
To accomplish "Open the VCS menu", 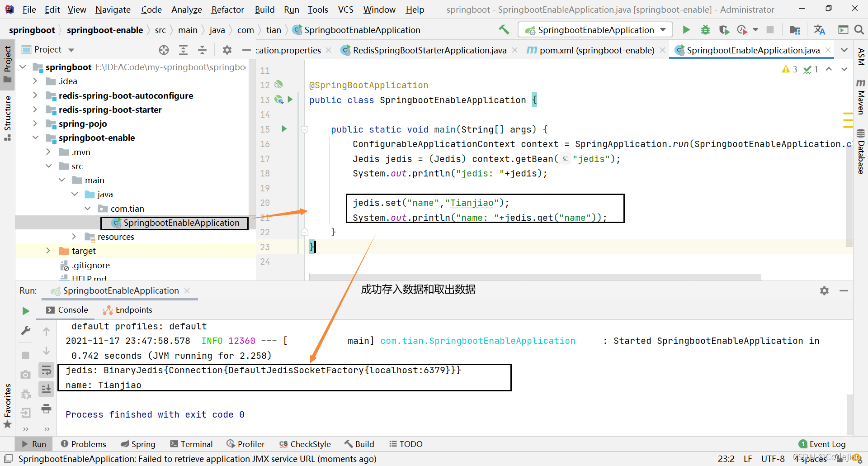I will (x=345, y=10).
